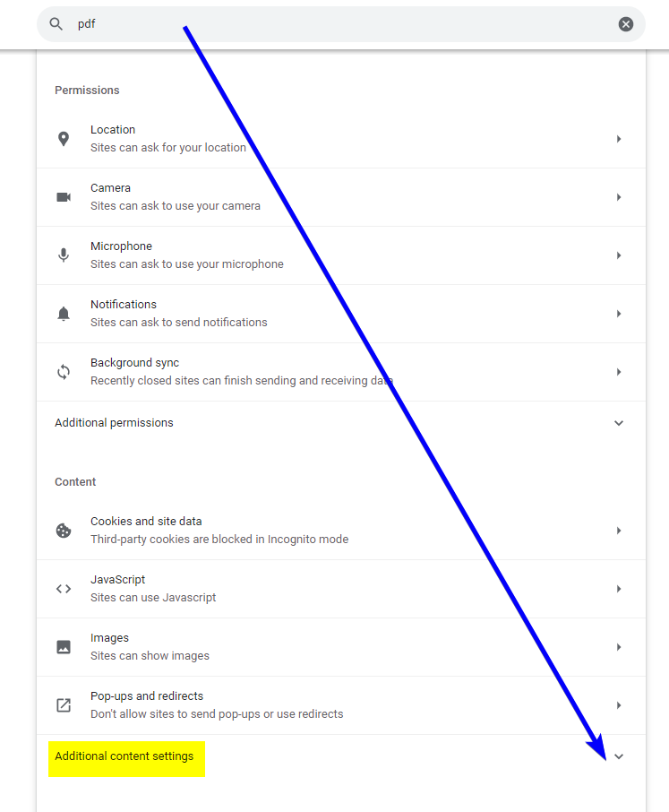Image resolution: width=669 pixels, height=812 pixels.
Task: Open Location settings arrow
Action: [618, 139]
